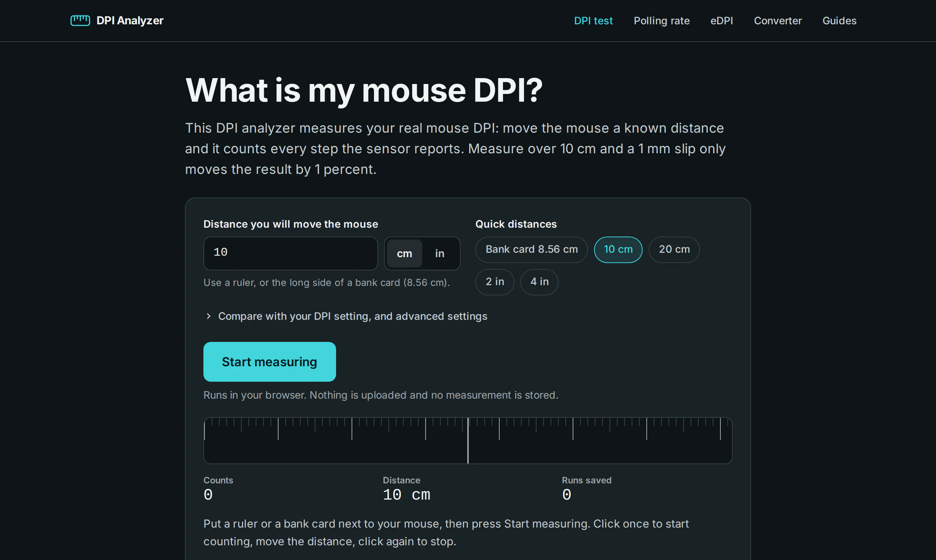Click the 'Quick distances' label
936x560 pixels.
[x=516, y=224]
